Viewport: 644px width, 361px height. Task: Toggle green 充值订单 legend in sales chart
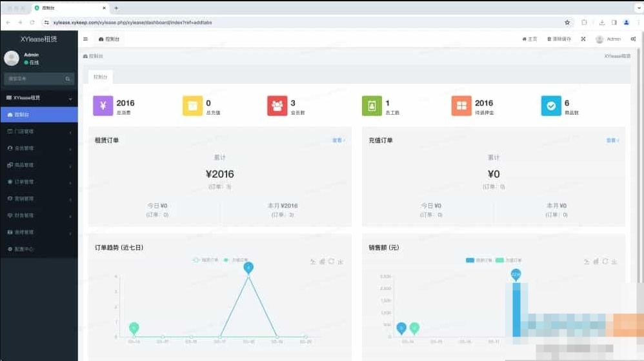(508, 260)
